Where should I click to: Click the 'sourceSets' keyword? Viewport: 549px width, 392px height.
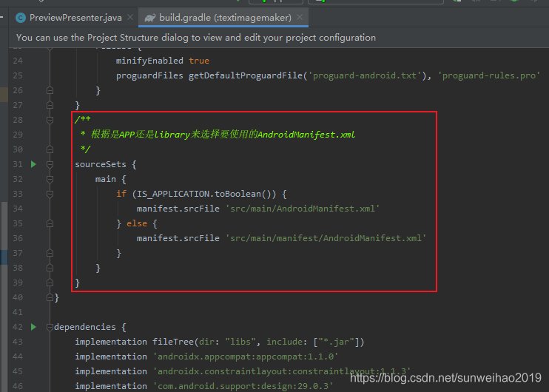(101, 164)
